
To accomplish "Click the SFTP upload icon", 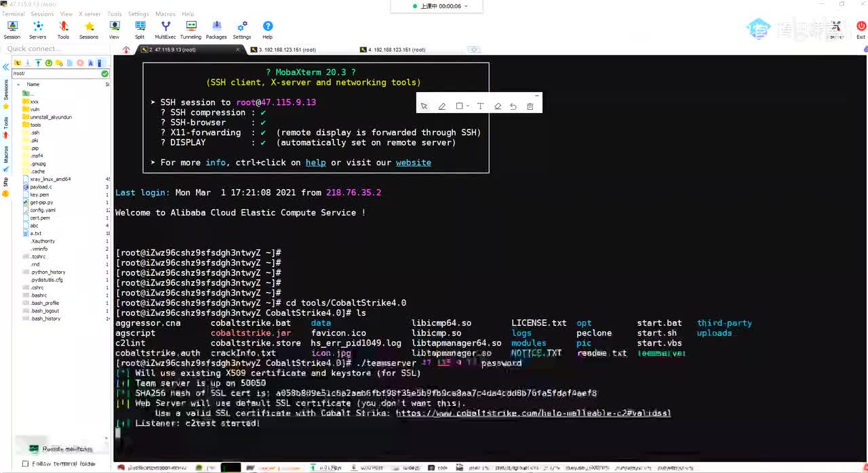I will tap(38, 63).
